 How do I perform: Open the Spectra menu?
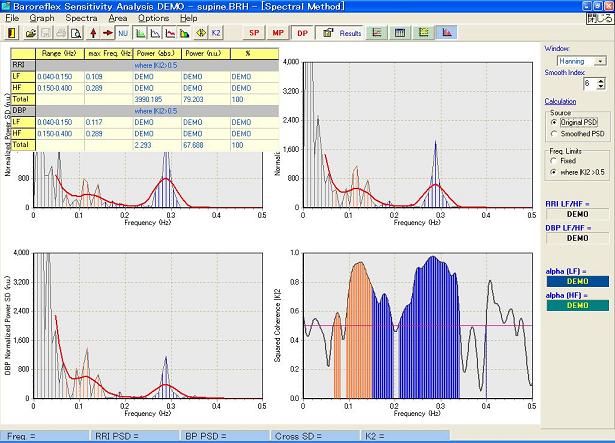coord(81,18)
